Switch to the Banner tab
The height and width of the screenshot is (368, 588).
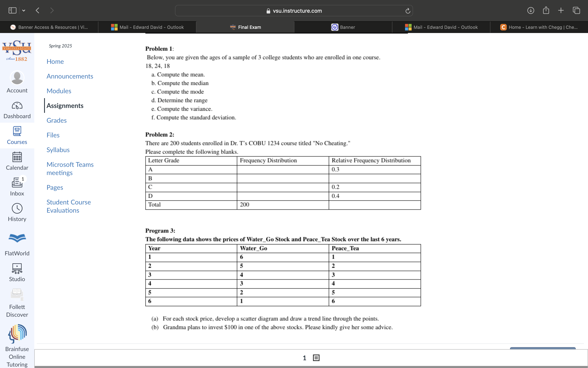coord(343,27)
